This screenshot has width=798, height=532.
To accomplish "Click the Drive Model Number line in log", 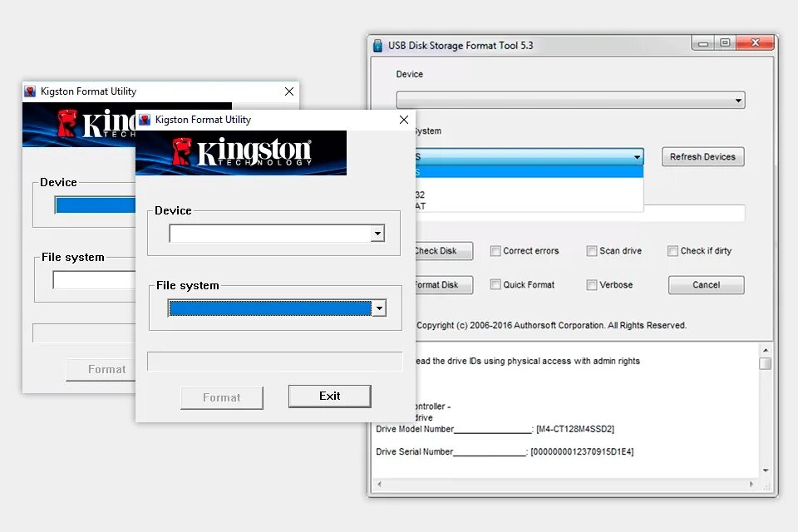I will [495, 429].
